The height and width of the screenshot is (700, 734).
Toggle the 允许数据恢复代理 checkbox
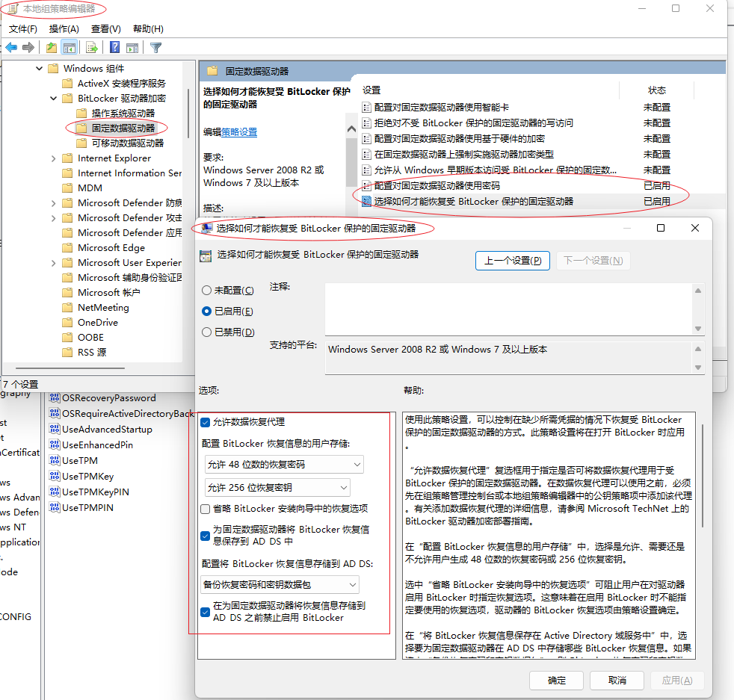pyautogui.click(x=205, y=423)
